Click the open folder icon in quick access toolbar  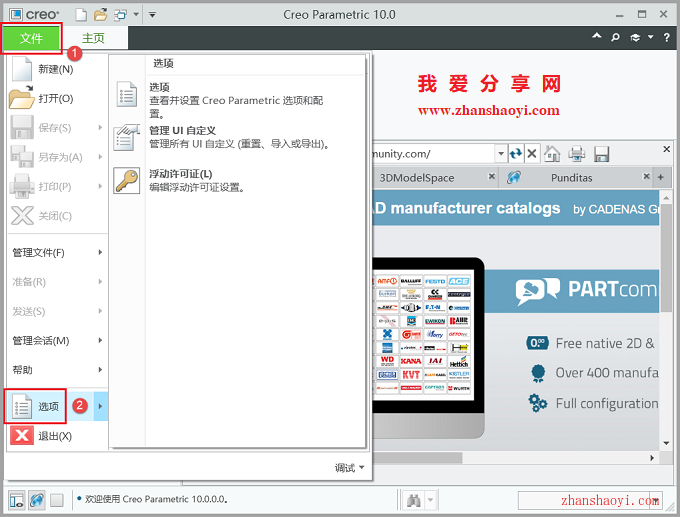(x=101, y=15)
